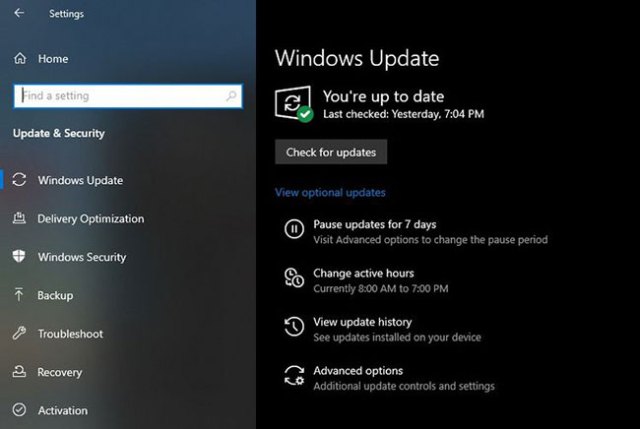Click Check for updates button
The height and width of the screenshot is (429, 640).
tap(331, 152)
